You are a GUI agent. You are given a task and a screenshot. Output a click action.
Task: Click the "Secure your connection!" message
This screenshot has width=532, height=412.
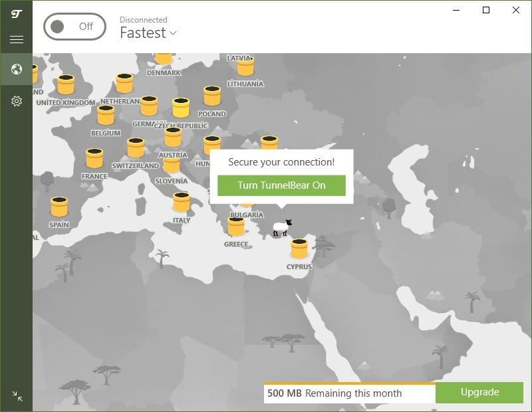[281, 162]
